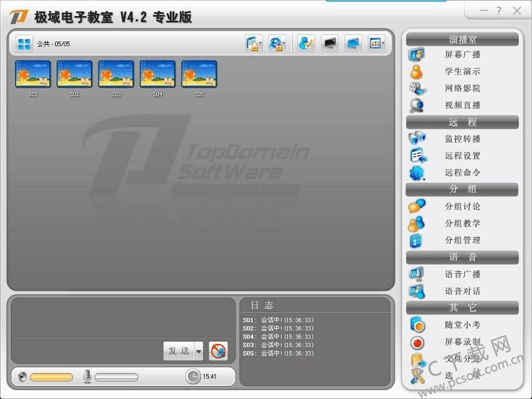Open 监控转播 text label
Image resolution: width=532 pixels, height=399 pixels.
[x=463, y=139]
